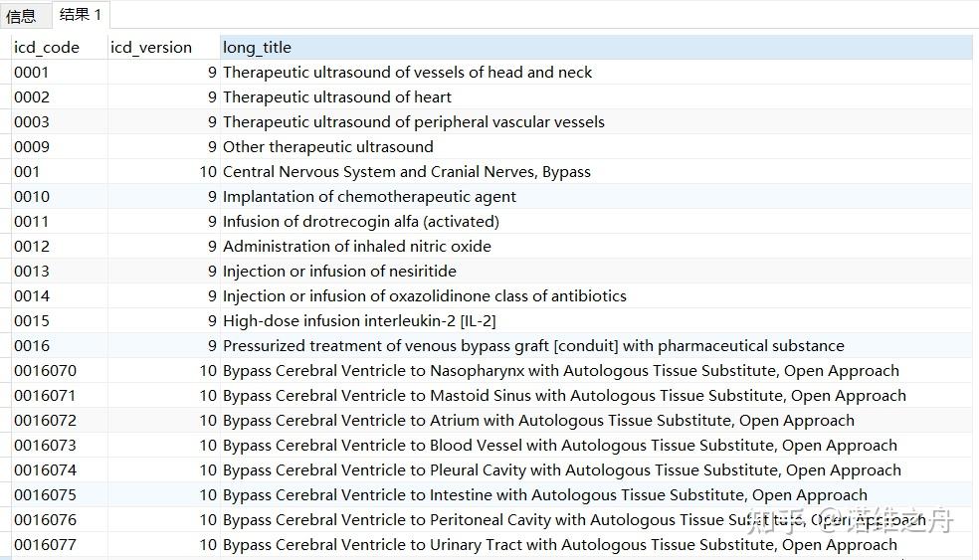Select the icd_code cell 0016077
The image size is (979, 560).
tap(45, 544)
